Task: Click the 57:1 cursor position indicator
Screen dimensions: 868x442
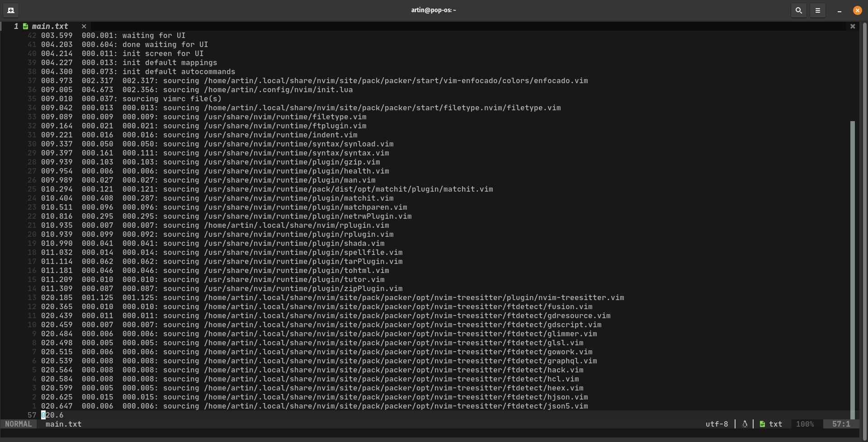Action: [x=841, y=424]
